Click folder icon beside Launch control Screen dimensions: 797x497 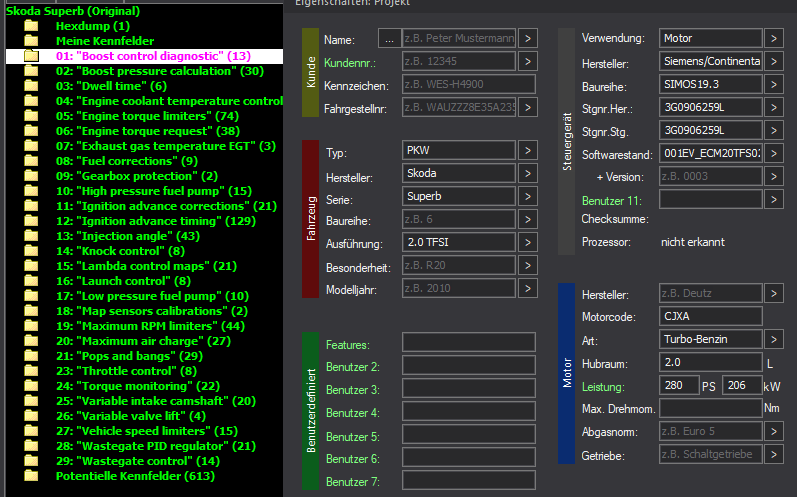[x=31, y=281]
